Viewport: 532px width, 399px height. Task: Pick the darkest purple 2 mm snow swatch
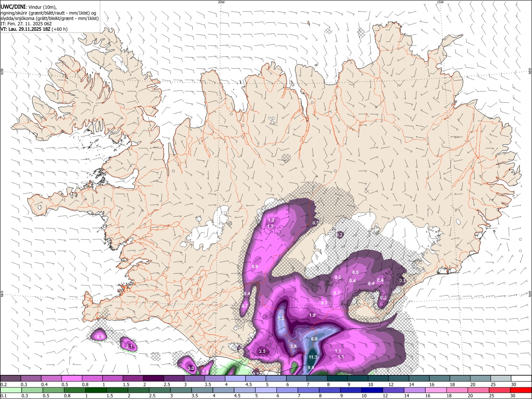tap(153, 379)
